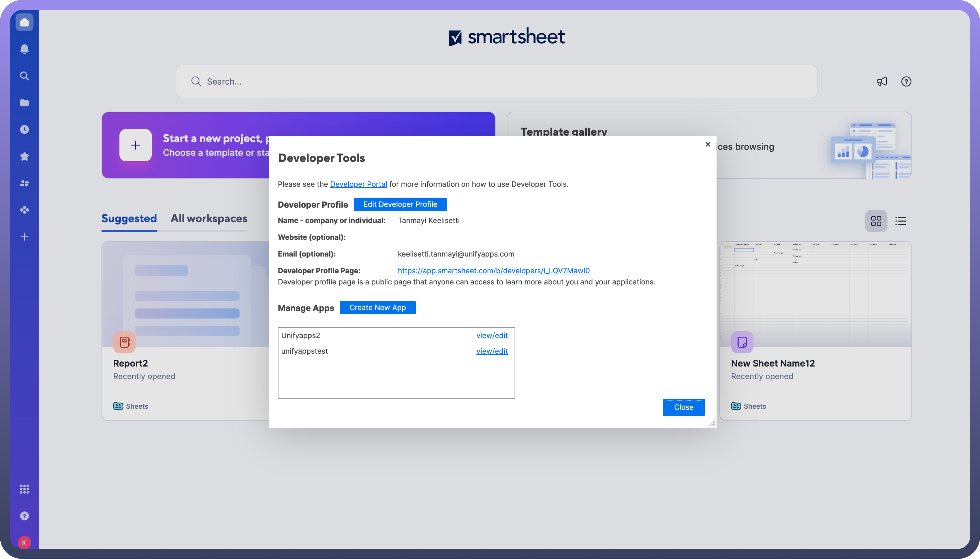Open the account avatar K menu
Viewport: 980px width, 559px height.
24,542
